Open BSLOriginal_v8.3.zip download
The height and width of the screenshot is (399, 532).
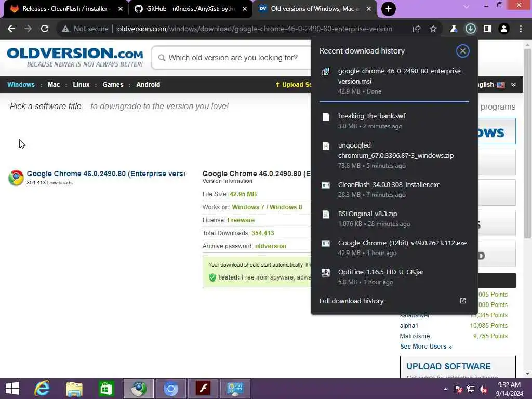coord(394,219)
